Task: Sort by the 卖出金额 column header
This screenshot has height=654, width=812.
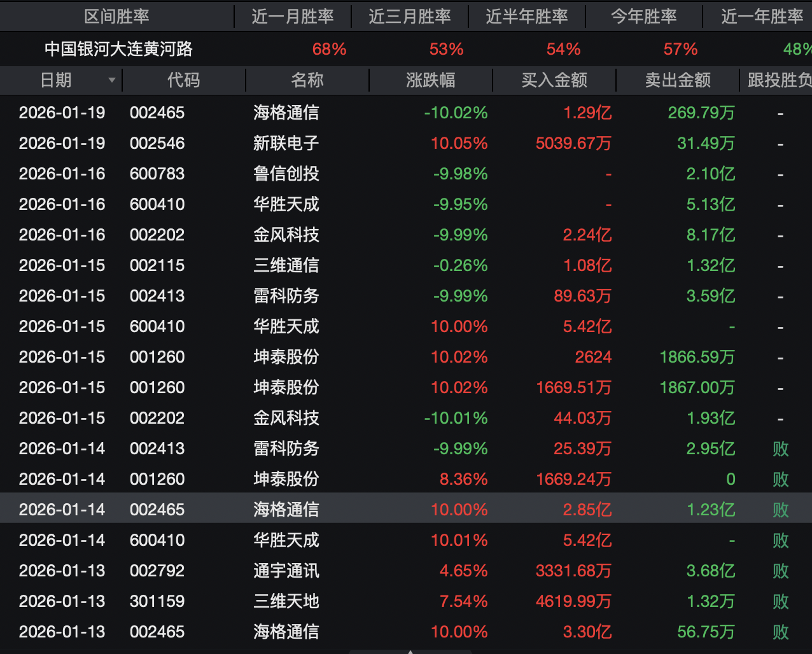Action: coord(676,80)
